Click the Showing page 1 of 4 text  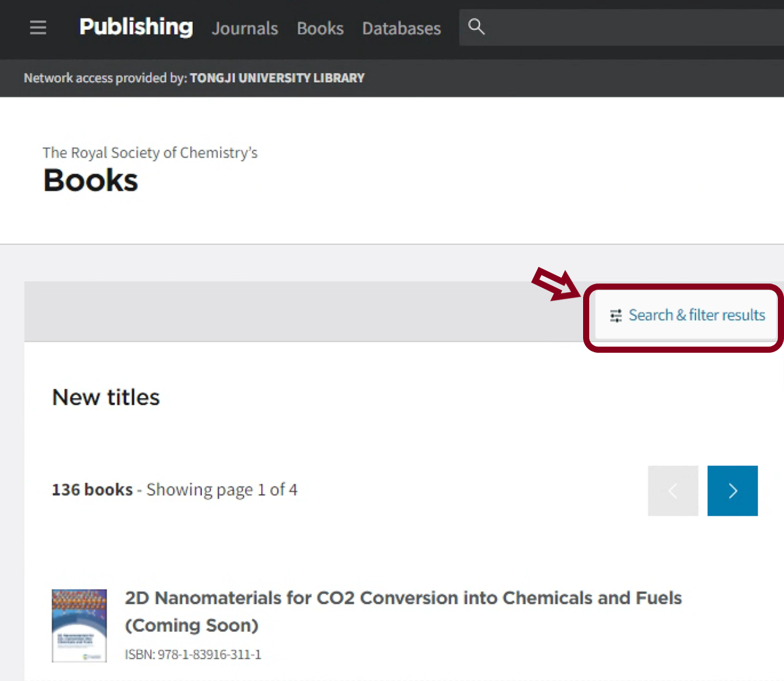point(222,490)
